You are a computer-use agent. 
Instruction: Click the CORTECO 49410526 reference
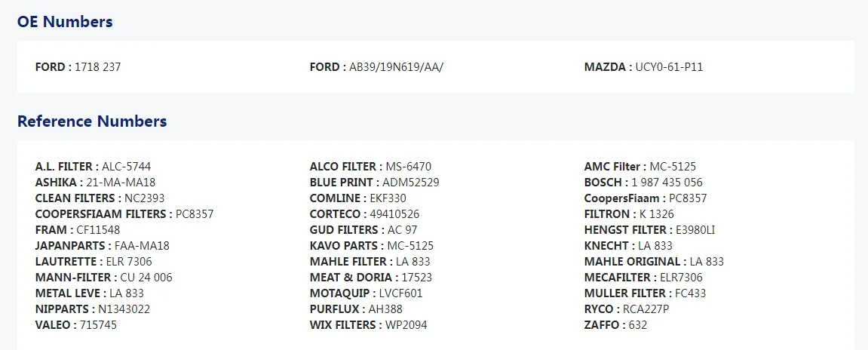(x=364, y=213)
